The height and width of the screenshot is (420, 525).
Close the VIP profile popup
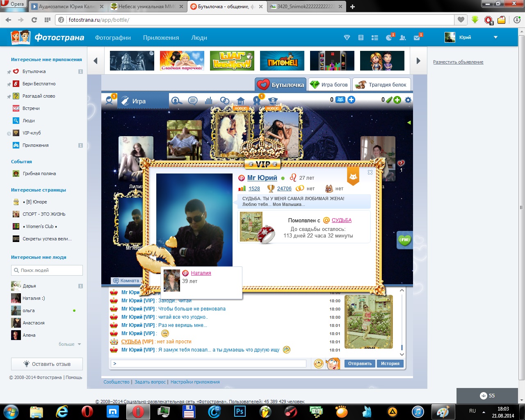(370, 172)
